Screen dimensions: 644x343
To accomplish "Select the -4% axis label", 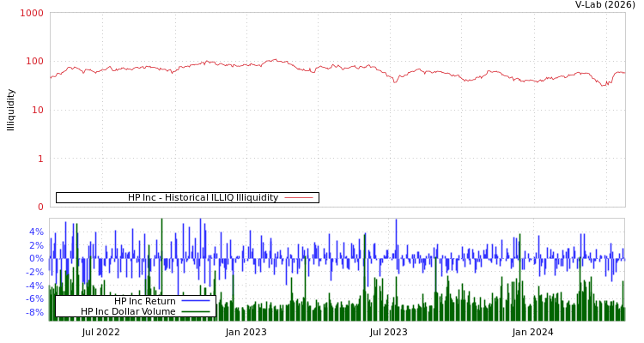I will [x=34, y=286].
